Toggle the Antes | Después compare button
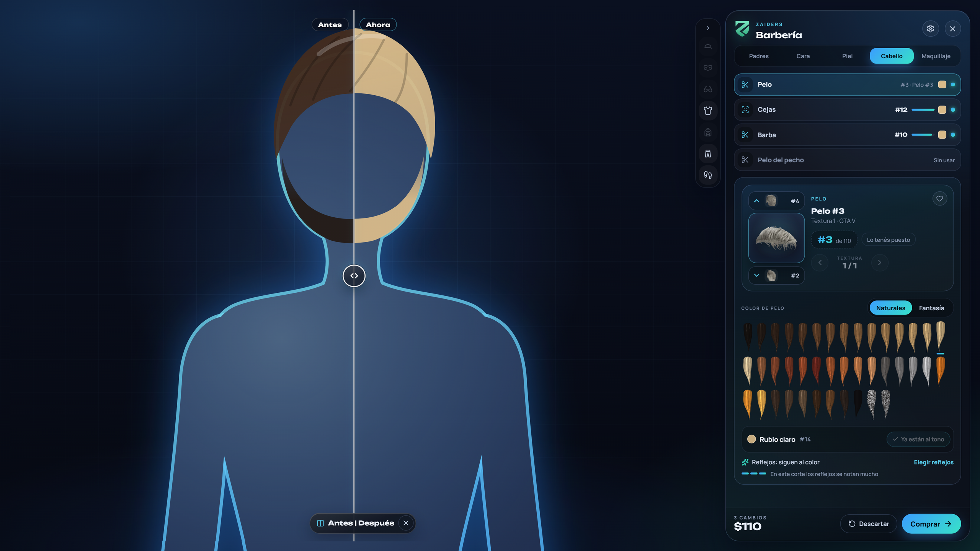This screenshot has height=551, width=980. pos(356,523)
